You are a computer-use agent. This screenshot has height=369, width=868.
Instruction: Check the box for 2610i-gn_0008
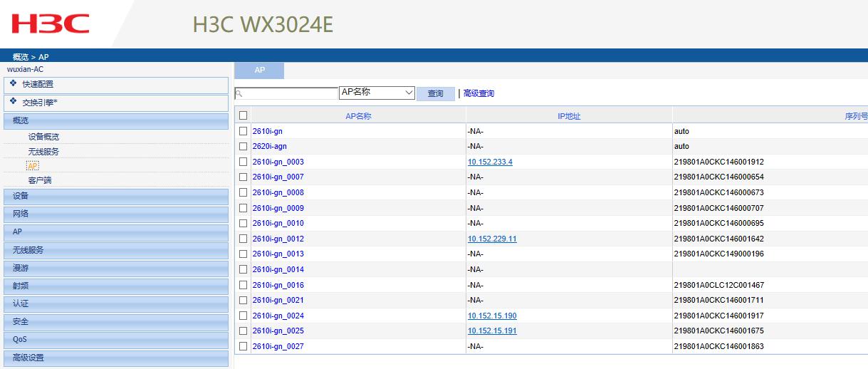tap(244, 192)
